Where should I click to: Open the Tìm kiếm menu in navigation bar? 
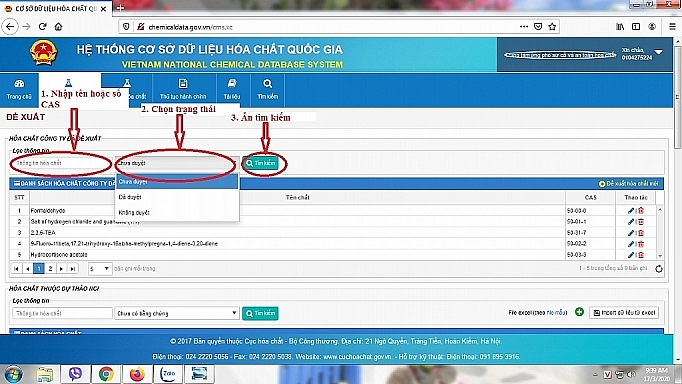point(267,90)
